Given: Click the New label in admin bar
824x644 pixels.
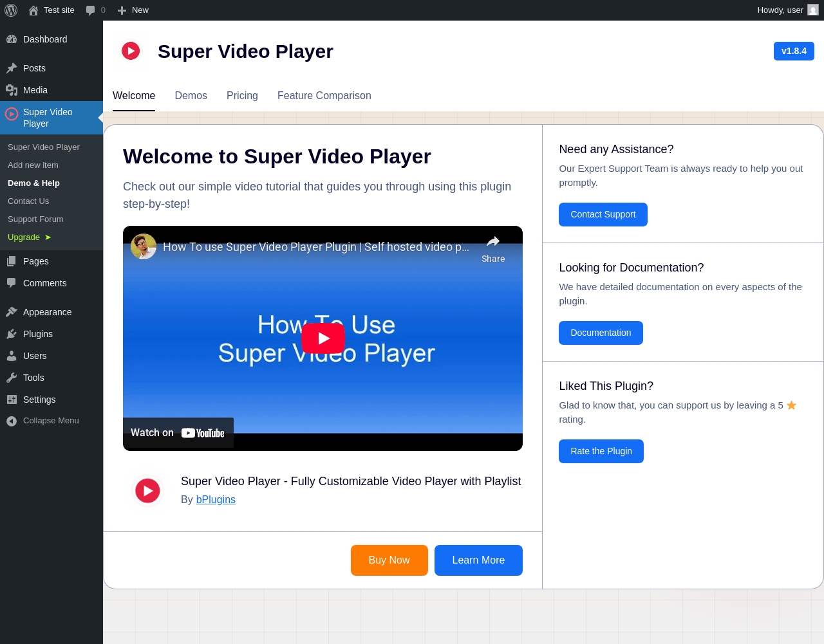Looking at the screenshot, I should point(140,10).
